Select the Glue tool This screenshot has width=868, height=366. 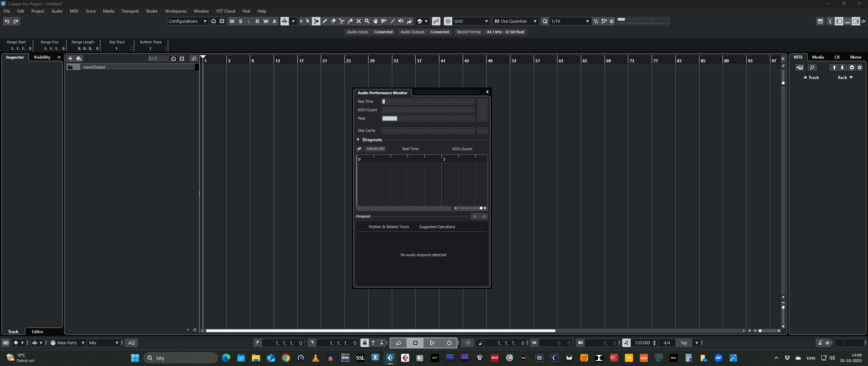tap(350, 21)
